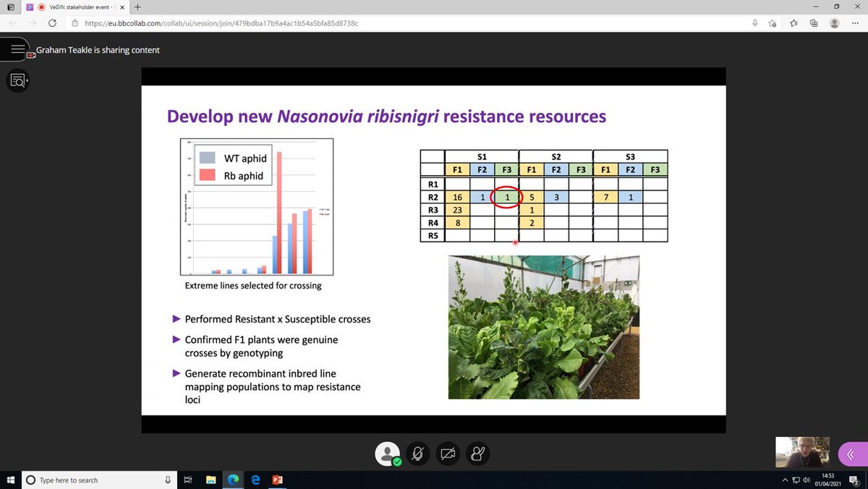Open the network icon in system tray
This screenshot has width=868, height=489.
(796, 480)
